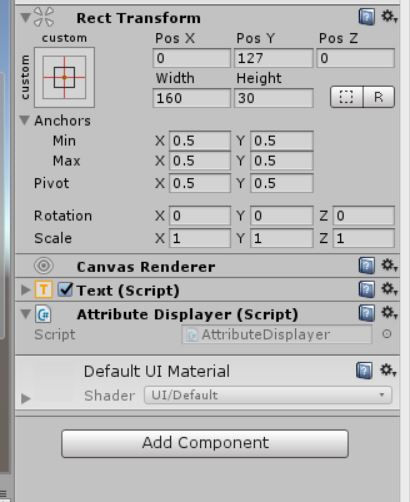
Task: Open Canvas Renderer help icon
Action: 367,266
